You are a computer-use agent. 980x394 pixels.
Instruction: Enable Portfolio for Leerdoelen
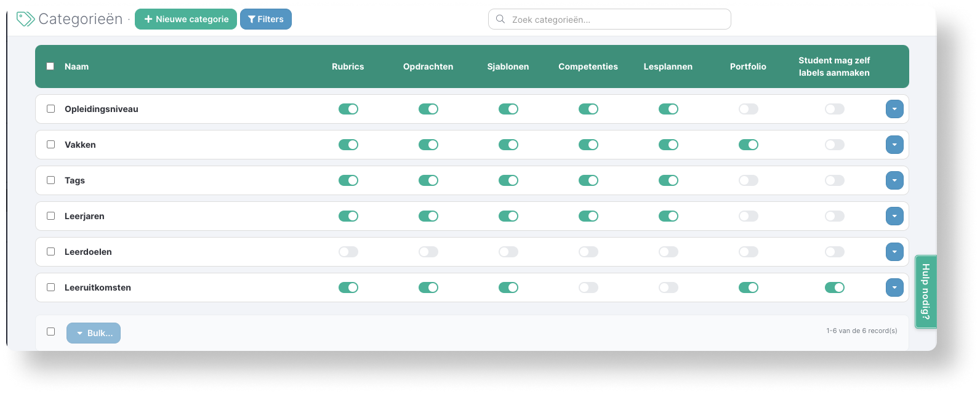[749, 252]
